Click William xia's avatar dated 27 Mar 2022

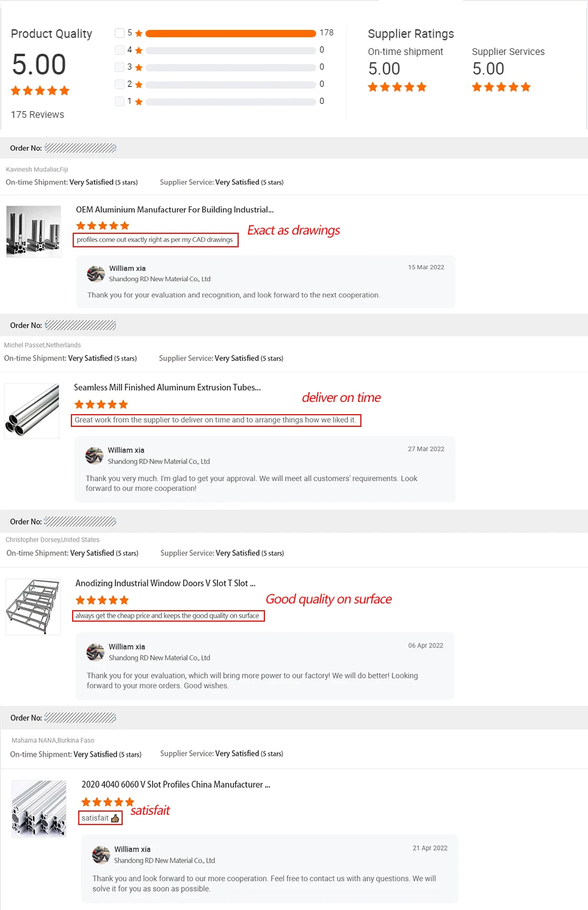click(95, 456)
